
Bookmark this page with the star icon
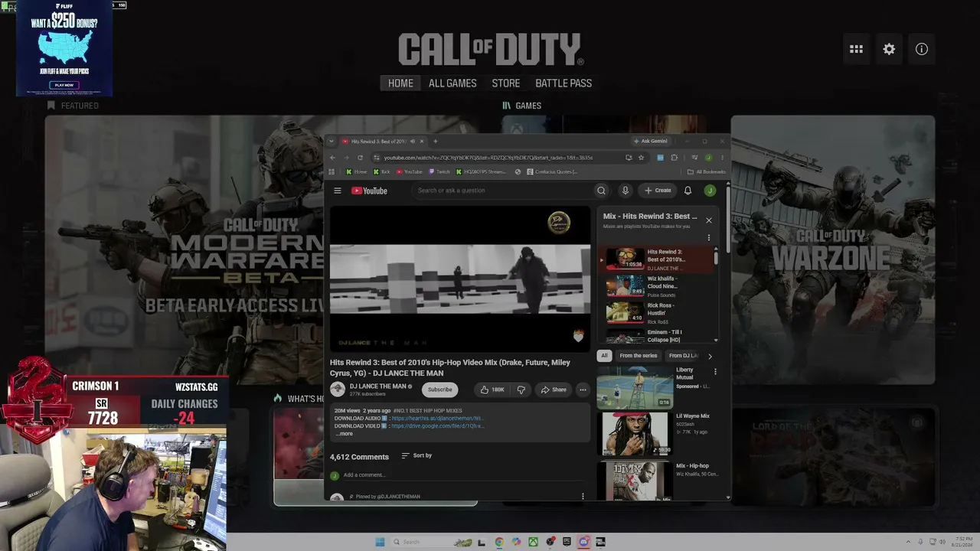pyautogui.click(x=641, y=158)
